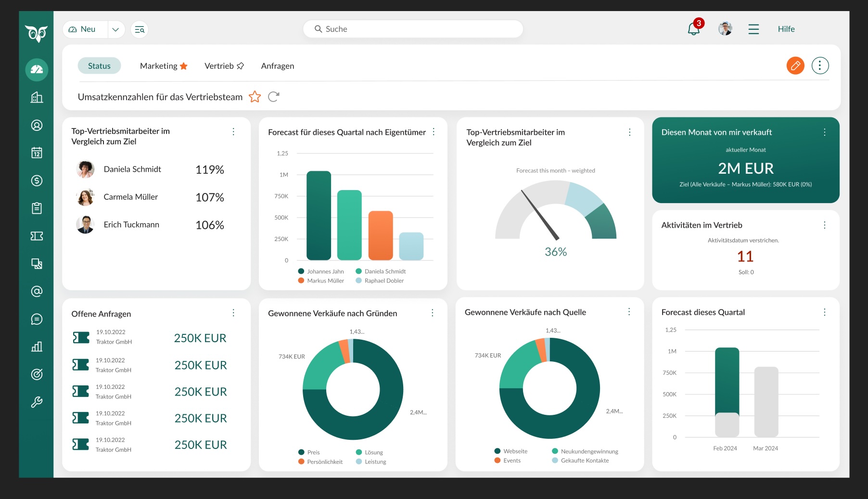Open the tickets section in the sidebar
Viewport: 868px width, 499px height.
point(37,236)
